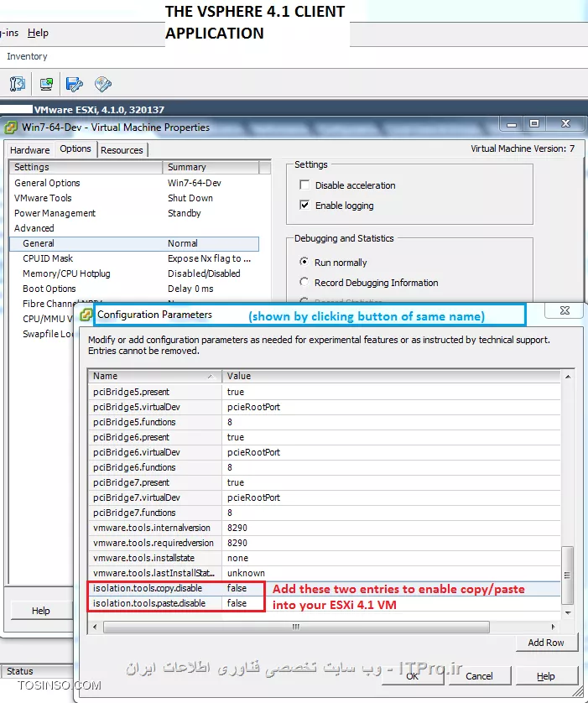Click false value of isolation.tools.paste.disable
Image resolution: width=588 pixels, height=703 pixels.
(x=237, y=603)
